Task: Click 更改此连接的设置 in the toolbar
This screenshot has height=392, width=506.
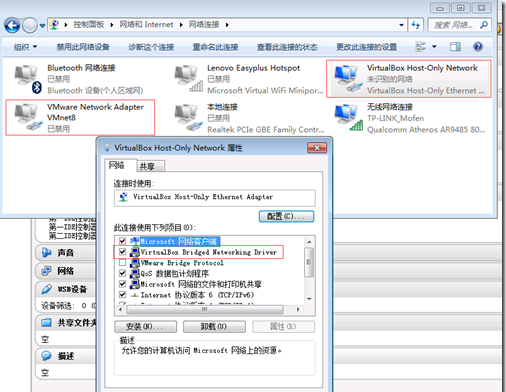Action: click(366, 47)
